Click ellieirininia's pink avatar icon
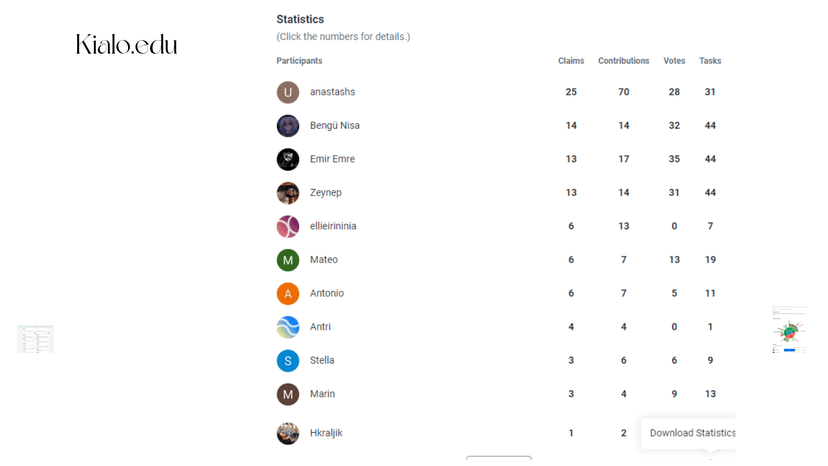This screenshot has width=828, height=466. point(288,226)
